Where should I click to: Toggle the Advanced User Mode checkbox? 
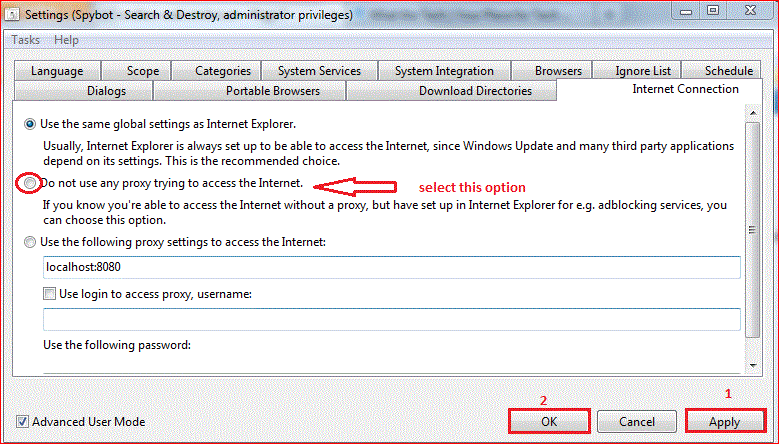[x=22, y=422]
